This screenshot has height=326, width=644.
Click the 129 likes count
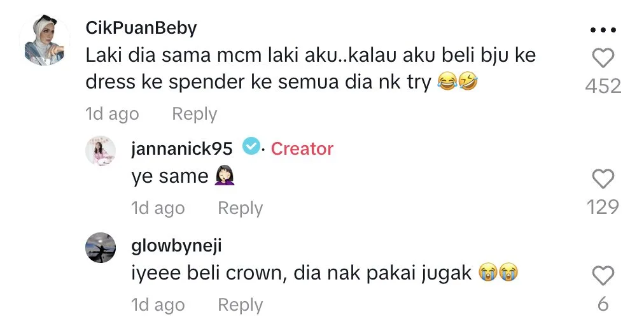point(603,207)
